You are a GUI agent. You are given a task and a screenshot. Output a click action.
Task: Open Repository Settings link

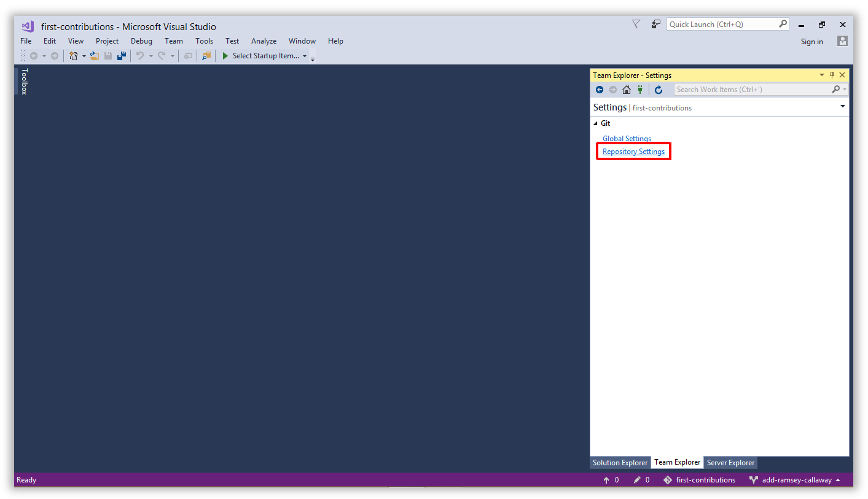[633, 152]
